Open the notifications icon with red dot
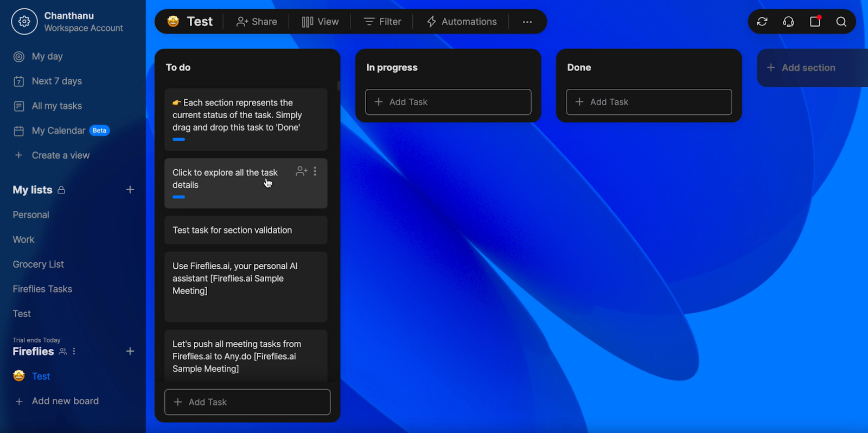Image resolution: width=868 pixels, height=433 pixels. point(815,22)
